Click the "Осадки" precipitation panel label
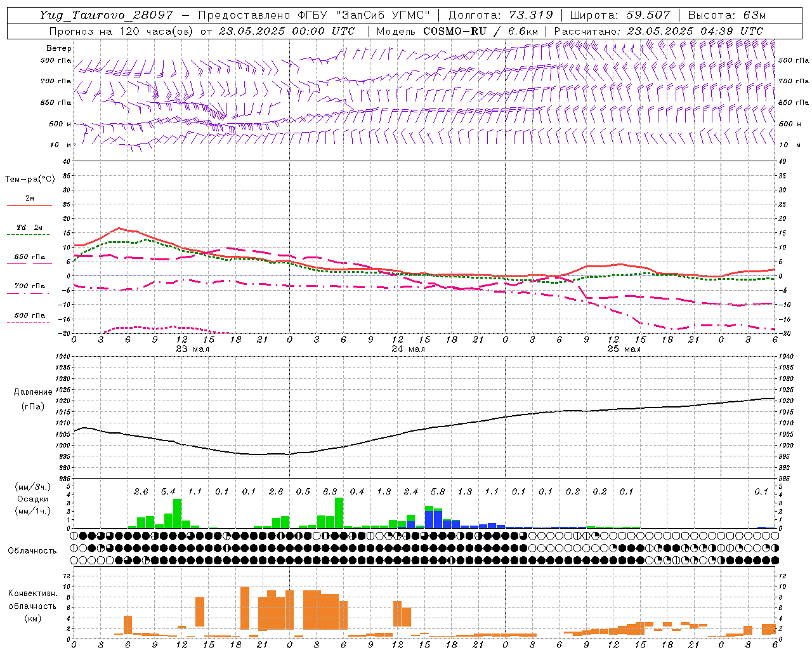 pos(32,499)
